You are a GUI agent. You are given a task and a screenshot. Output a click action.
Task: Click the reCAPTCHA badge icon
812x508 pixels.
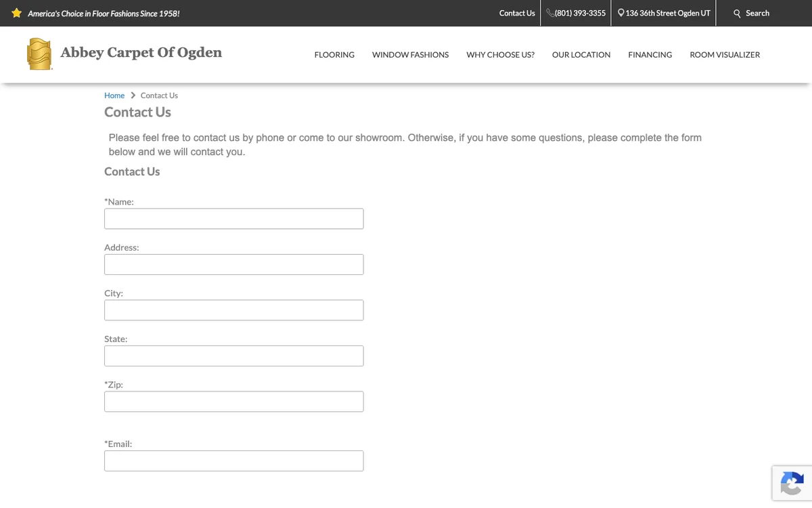[792, 484]
